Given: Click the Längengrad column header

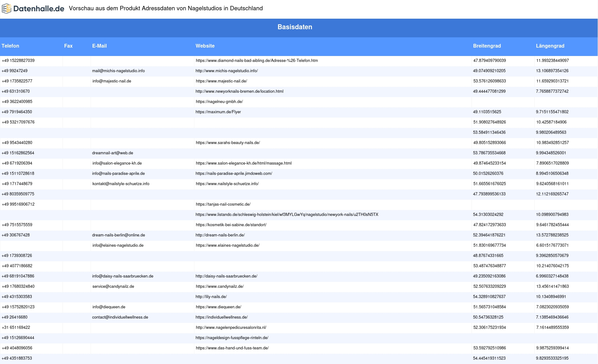Looking at the screenshot, I should click(x=550, y=46).
